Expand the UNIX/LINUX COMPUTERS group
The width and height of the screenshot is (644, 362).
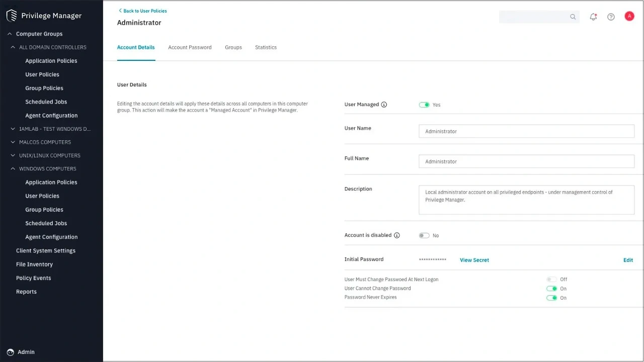[13, 155]
